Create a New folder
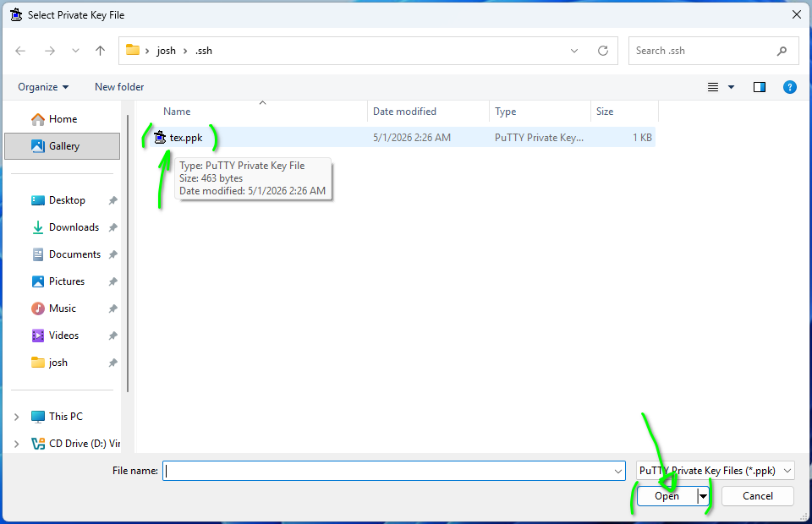Viewport: 812px width, 524px height. pos(119,87)
